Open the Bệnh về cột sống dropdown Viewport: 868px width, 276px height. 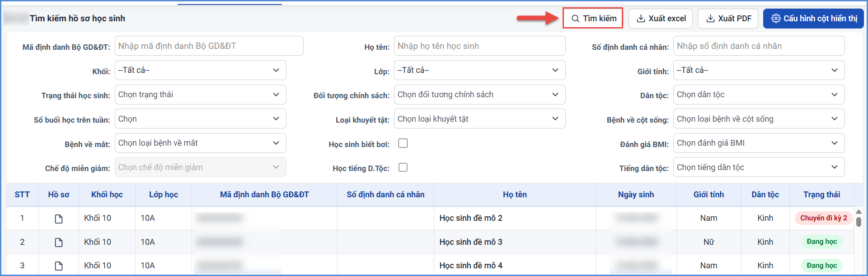pos(759,119)
